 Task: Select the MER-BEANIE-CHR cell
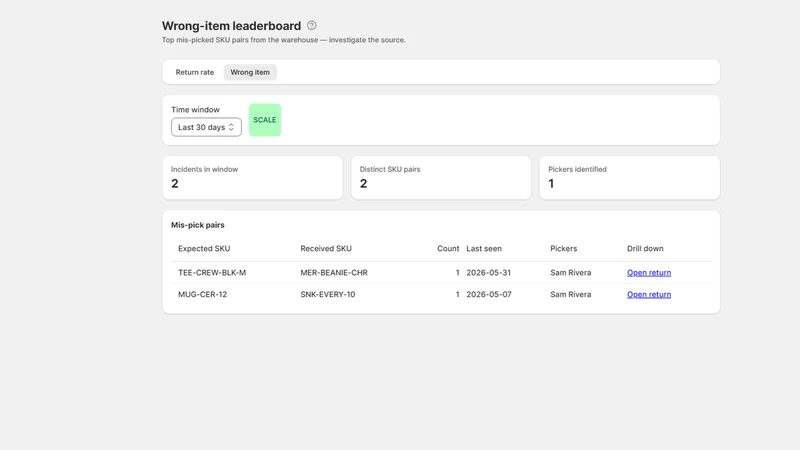point(334,272)
